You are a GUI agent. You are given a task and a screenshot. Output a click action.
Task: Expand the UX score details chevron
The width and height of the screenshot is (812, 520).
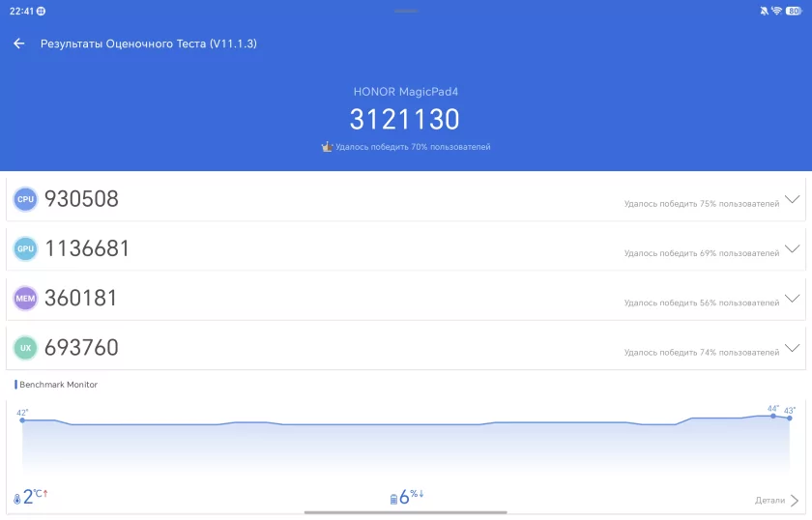pyautogui.click(x=792, y=348)
